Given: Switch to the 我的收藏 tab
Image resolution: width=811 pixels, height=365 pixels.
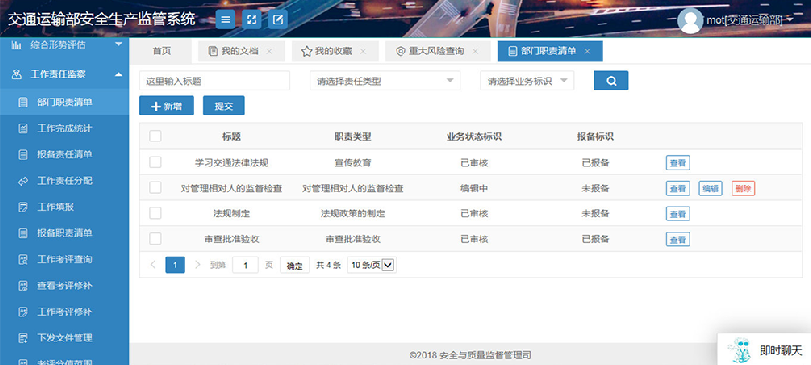Looking at the screenshot, I should tap(334, 51).
